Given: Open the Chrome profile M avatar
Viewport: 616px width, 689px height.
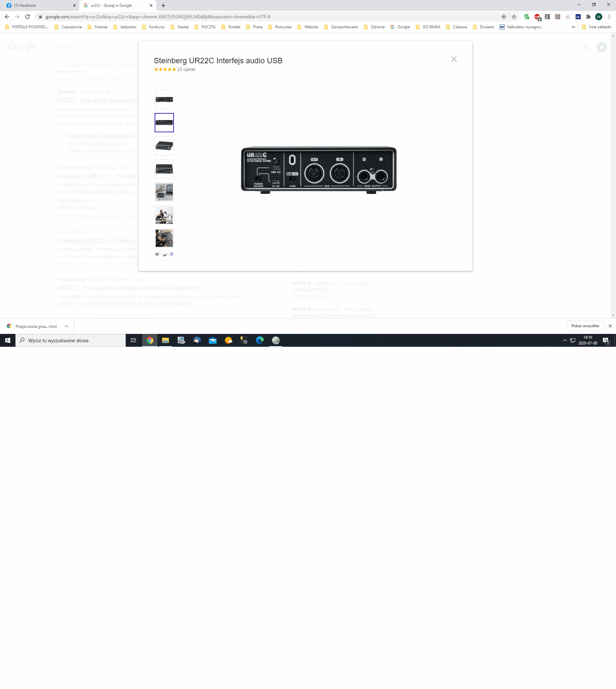Looking at the screenshot, I should click(x=598, y=17).
